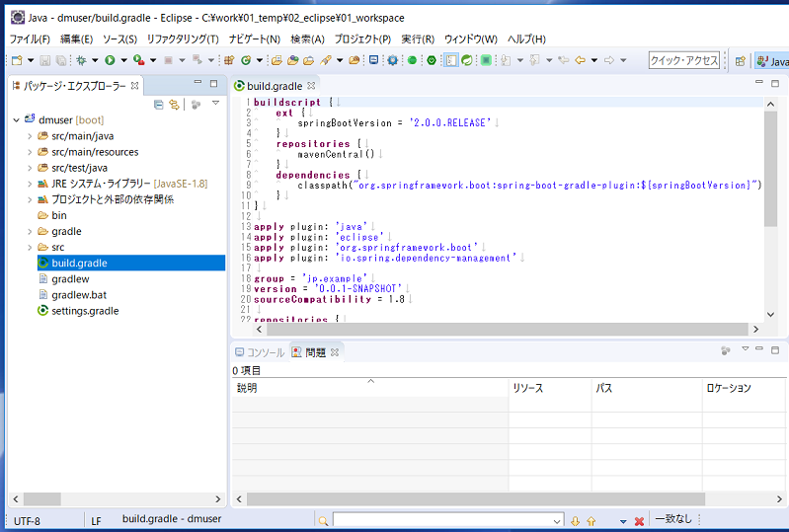Open the New wizard toolbar icon
The image size is (789, 532).
(x=17, y=60)
